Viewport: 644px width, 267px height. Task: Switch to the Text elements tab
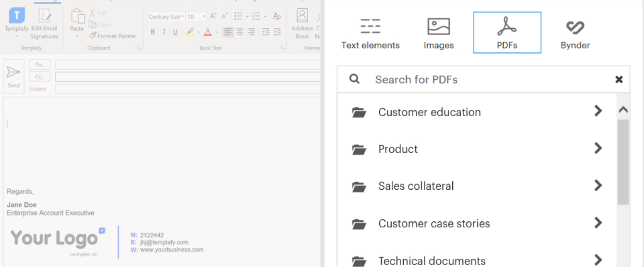coord(370,33)
